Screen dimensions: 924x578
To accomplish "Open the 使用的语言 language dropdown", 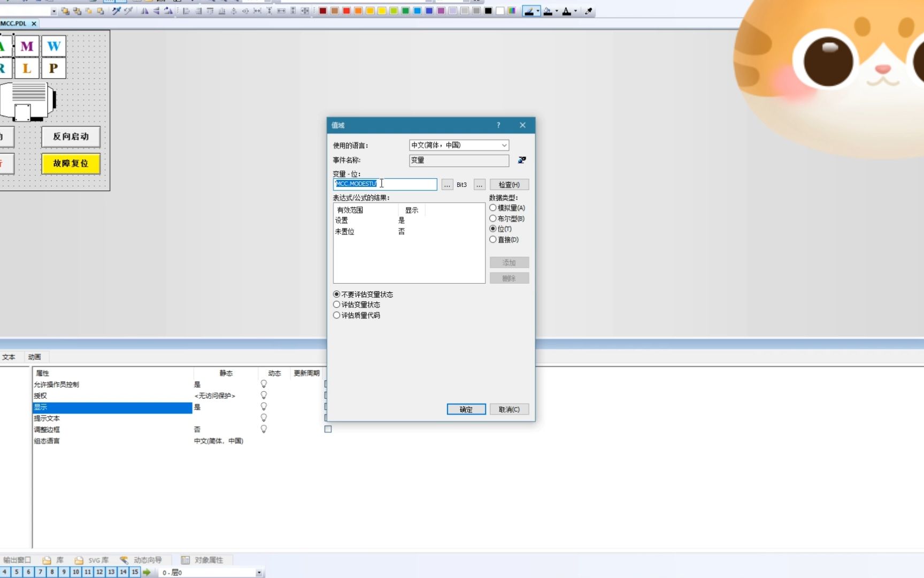I will coord(503,145).
